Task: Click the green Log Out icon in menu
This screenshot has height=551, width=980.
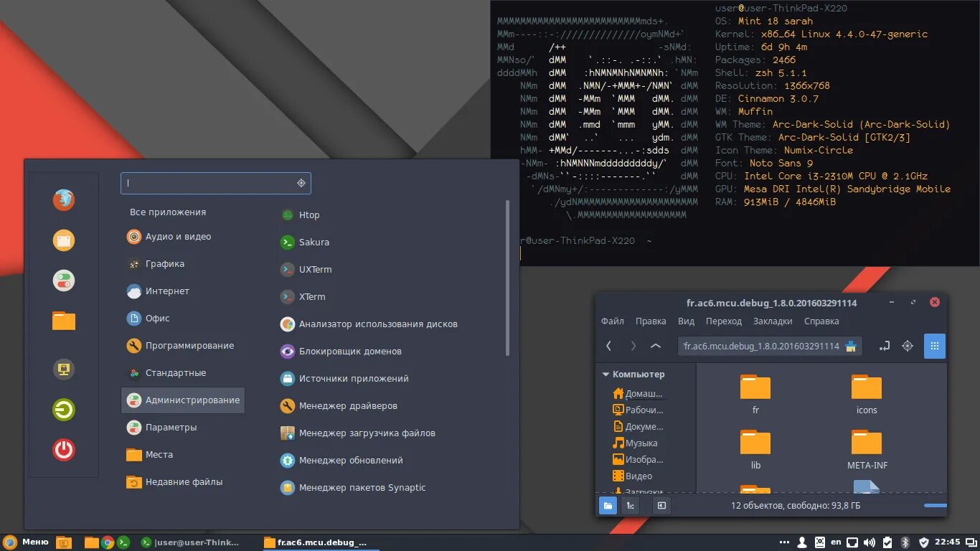Action: (64, 410)
